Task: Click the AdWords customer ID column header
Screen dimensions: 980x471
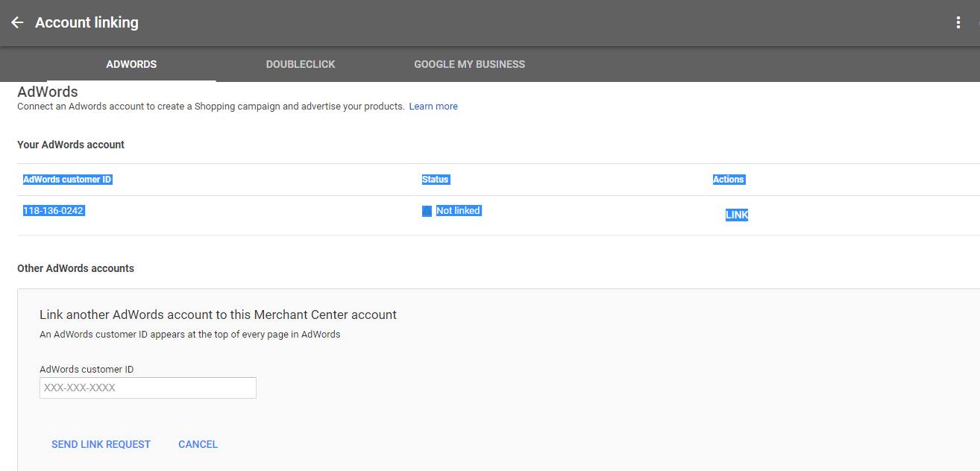Action: (x=68, y=180)
